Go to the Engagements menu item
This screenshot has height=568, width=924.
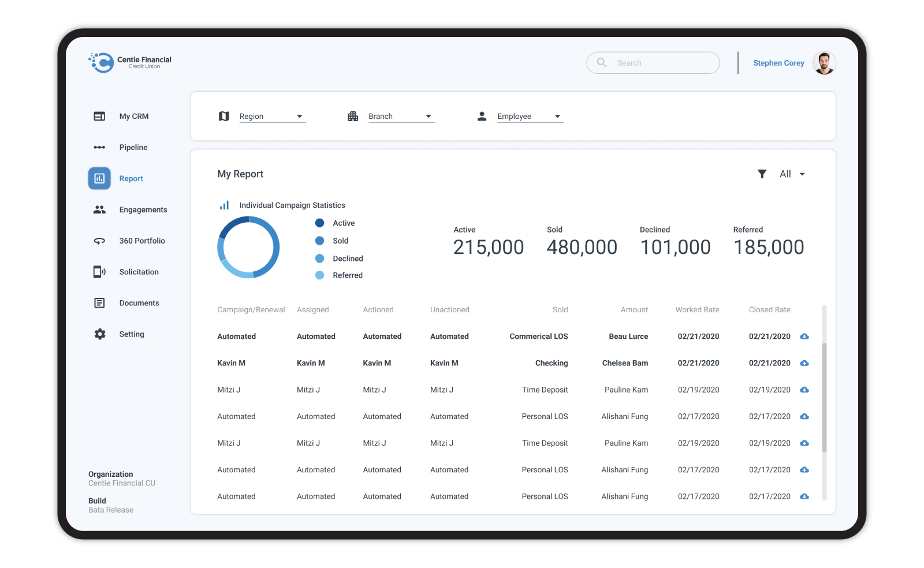point(143,210)
